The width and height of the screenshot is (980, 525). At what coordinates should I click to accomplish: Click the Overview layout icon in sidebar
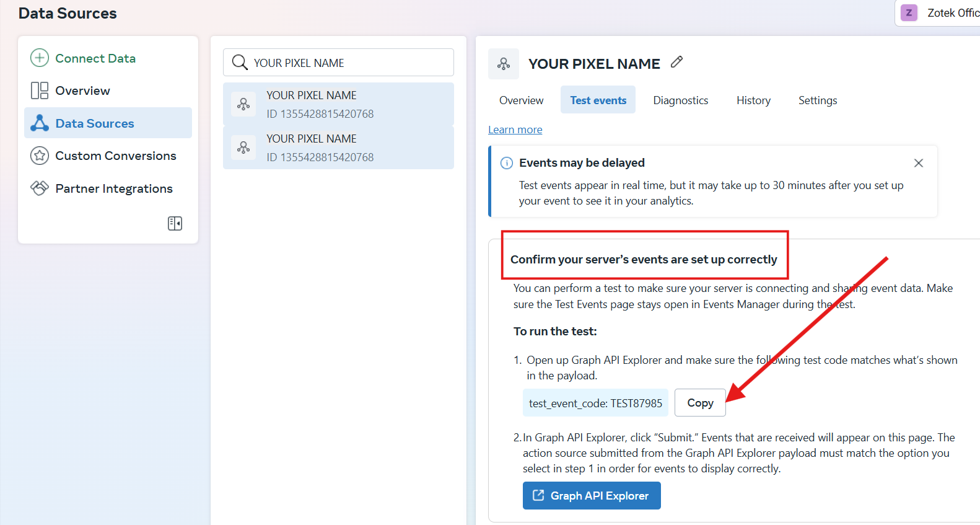tap(40, 90)
